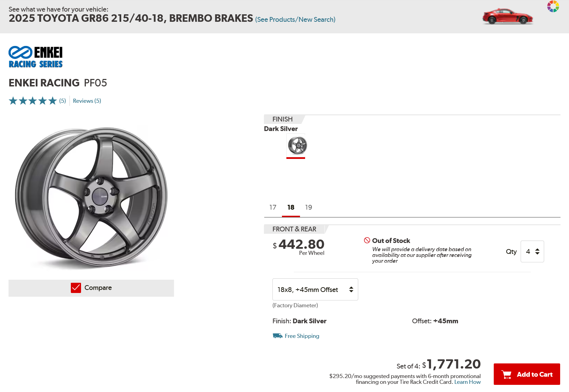This screenshot has height=392, width=569.
Task: Click the $295.20/mo suggested payments text
Action: tap(405, 379)
